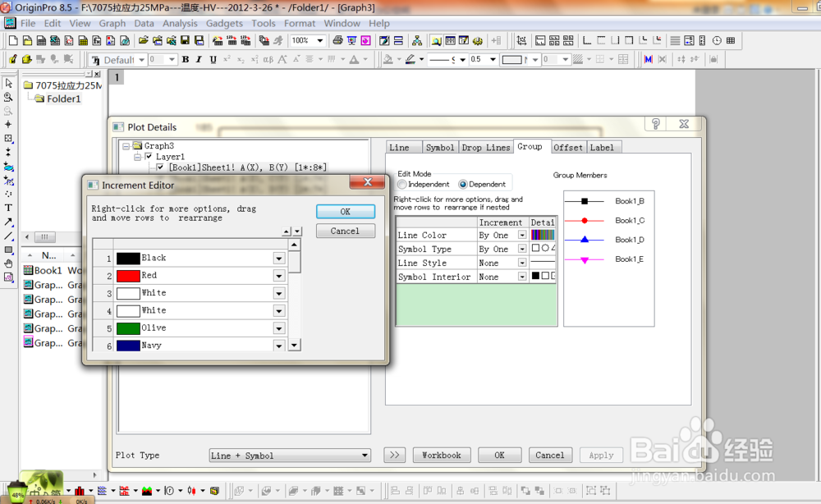Open the Default font dropdown
Screen dimensions: 821x504
[141, 60]
